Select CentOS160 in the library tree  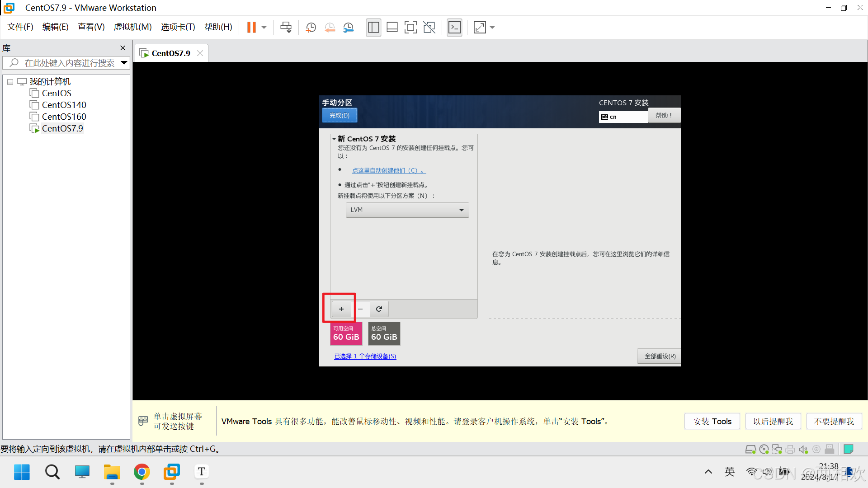click(64, 117)
